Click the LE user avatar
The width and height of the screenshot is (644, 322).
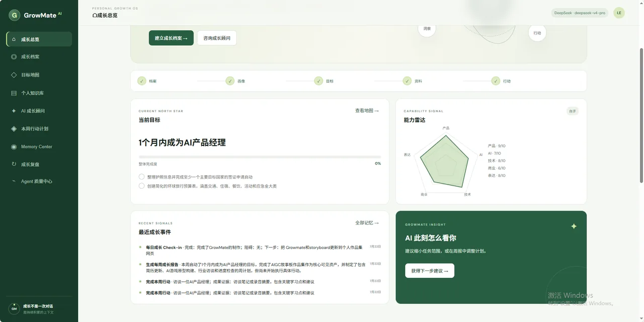pos(619,13)
